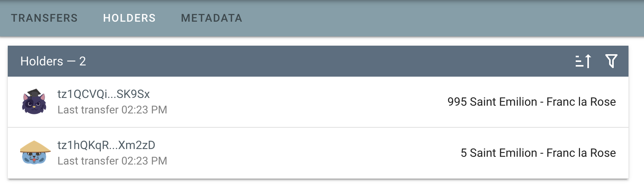Screen dimensions: 644x192
Task: Click the straw hat on the blue cat
Action: (35, 147)
